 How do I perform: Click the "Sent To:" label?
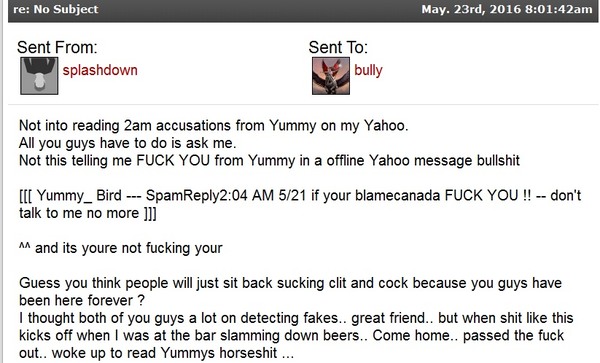pyautogui.click(x=338, y=47)
